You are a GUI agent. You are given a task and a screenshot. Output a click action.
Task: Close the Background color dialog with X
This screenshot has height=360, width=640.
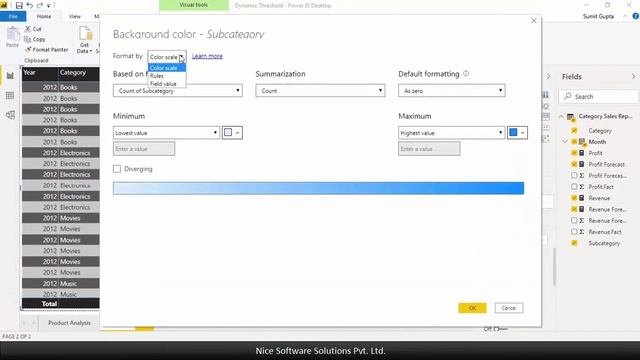tap(533, 20)
